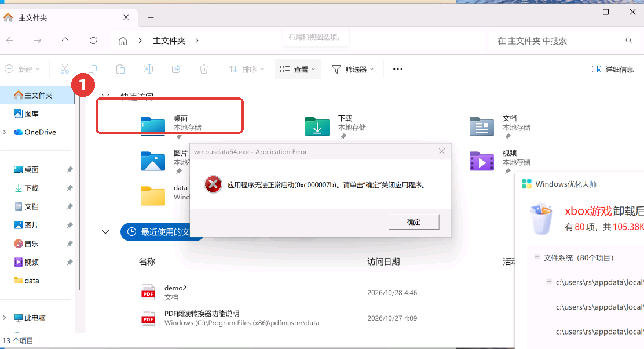Click PDF icon of PDF阅读转换器功能说明

[x=148, y=318]
